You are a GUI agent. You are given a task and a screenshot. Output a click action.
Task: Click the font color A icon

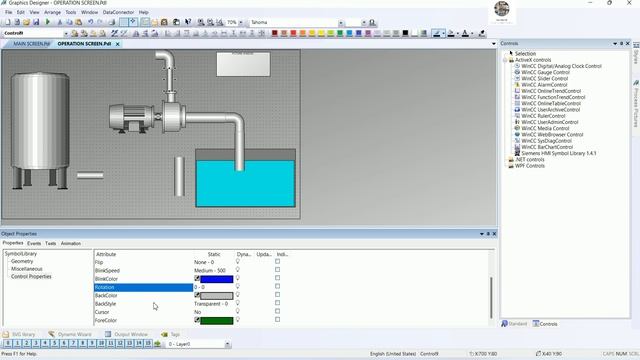point(465,33)
